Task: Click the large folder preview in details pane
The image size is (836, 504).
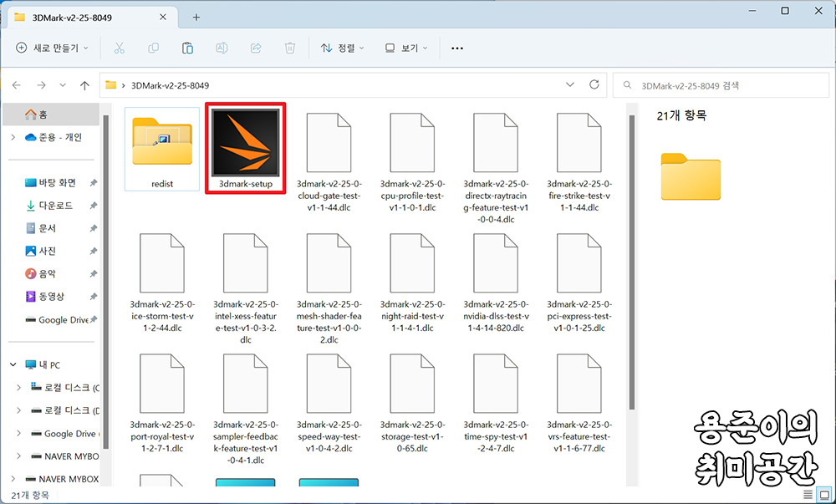Action: point(691,176)
